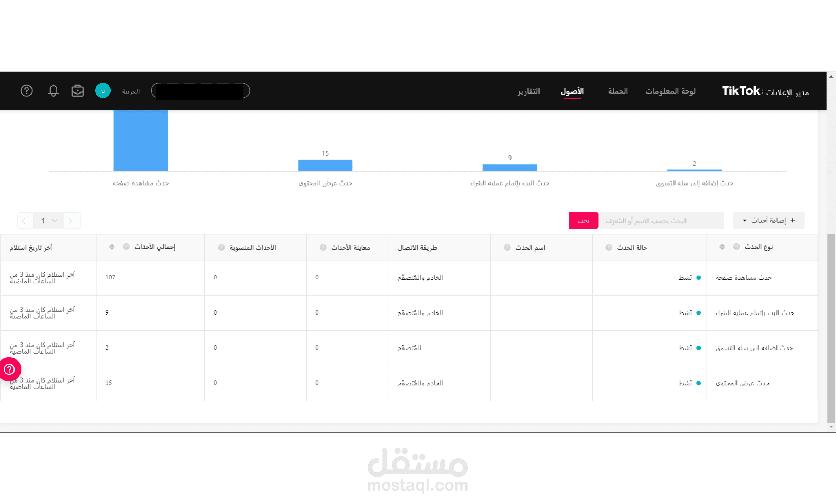This screenshot has height=504, width=836.
Task: Click the floating pink help button
Action: 10,369
